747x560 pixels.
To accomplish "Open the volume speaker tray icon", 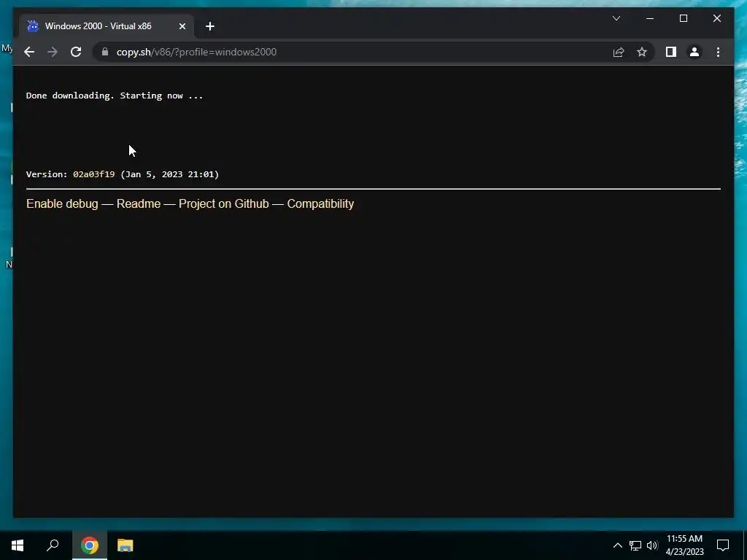I will 652,545.
